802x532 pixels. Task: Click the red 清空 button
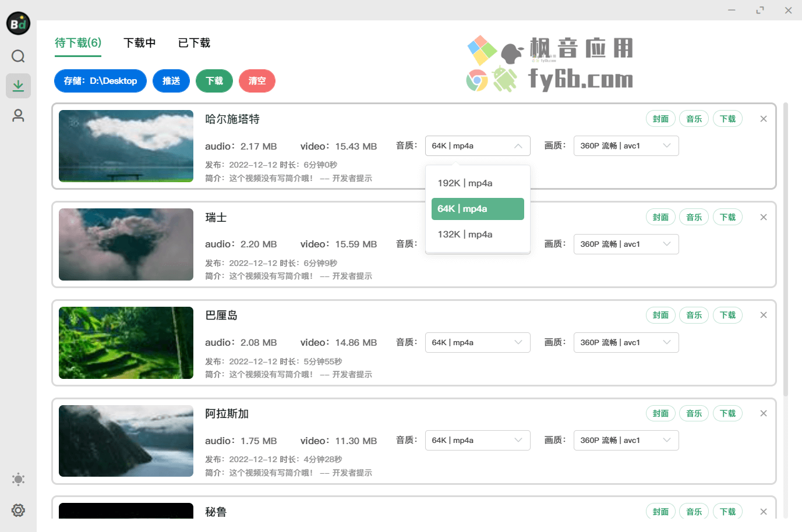[x=257, y=81]
